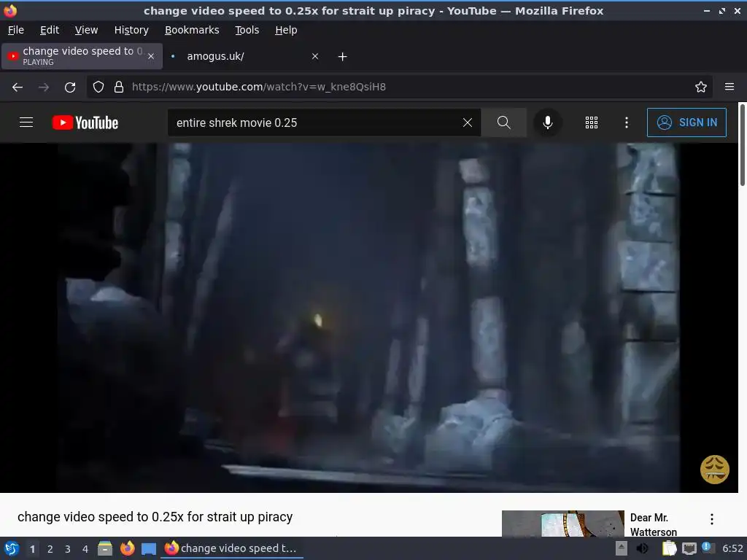747x560 pixels.
Task: Go to the YouTube home logo
Action: pyautogui.click(x=85, y=122)
